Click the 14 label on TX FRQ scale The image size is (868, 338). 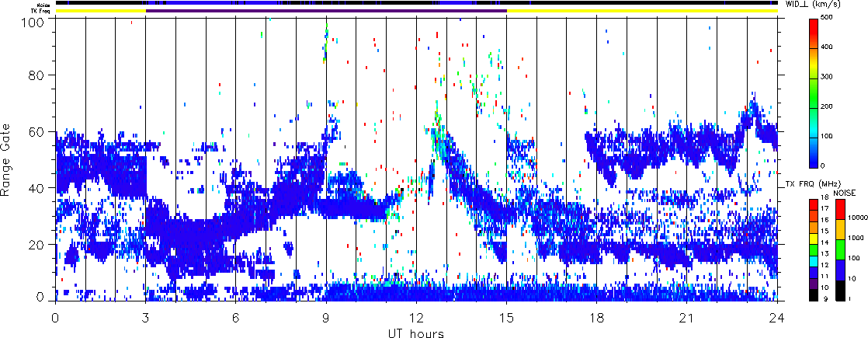tap(825, 242)
